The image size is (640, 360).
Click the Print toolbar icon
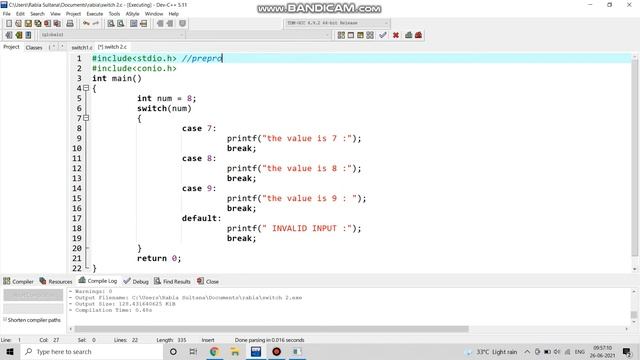[70, 24]
